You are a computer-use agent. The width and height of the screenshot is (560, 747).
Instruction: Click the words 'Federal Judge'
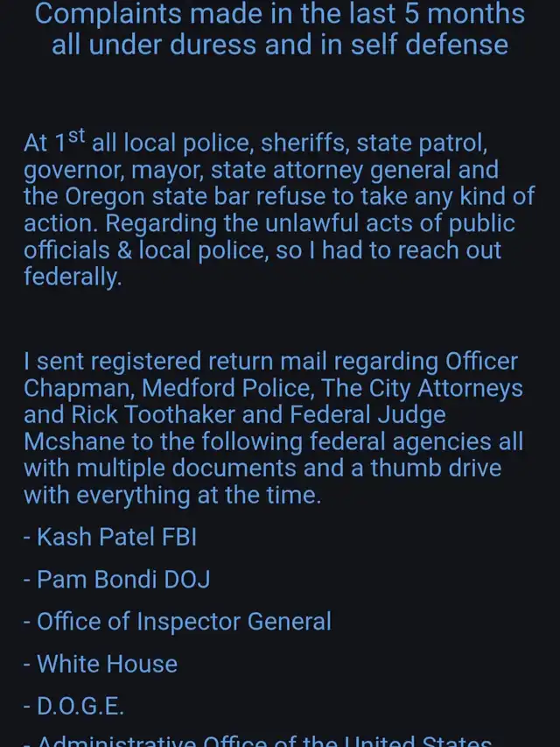(x=367, y=415)
